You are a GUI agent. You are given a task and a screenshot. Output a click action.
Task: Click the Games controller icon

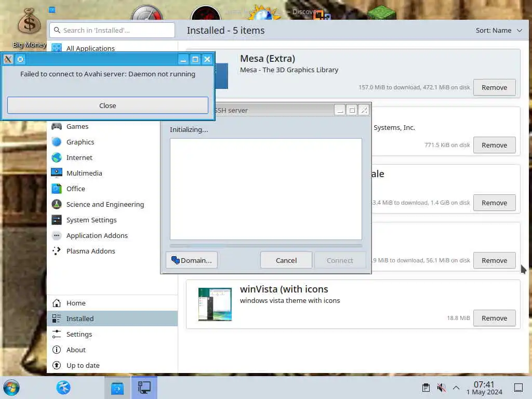click(x=56, y=126)
